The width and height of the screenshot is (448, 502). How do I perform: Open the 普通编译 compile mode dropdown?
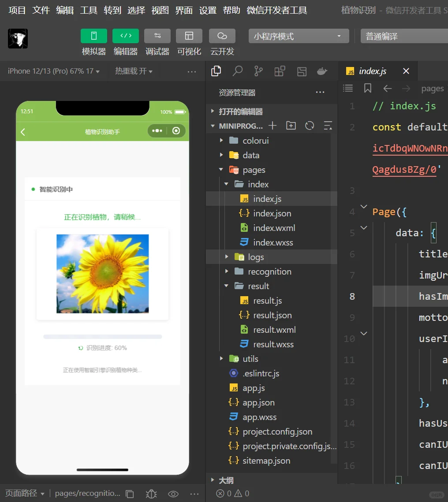coord(404,36)
